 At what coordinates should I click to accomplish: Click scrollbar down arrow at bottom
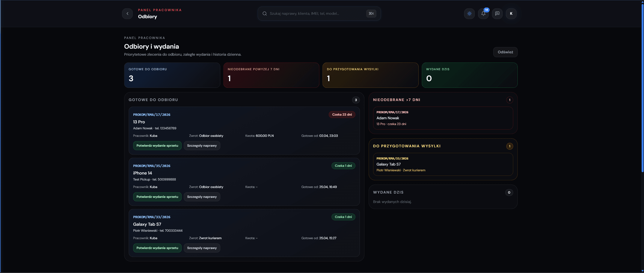pyautogui.click(x=642, y=271)
